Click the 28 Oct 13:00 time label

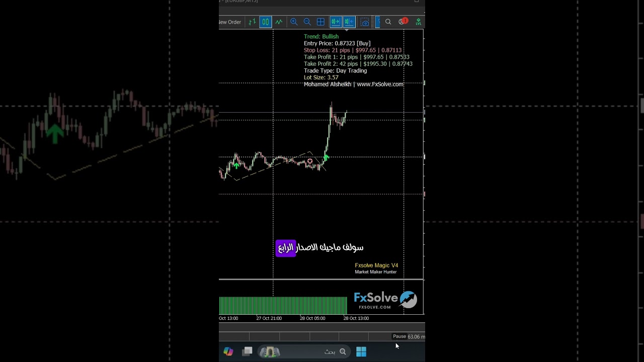pos(356,318)
